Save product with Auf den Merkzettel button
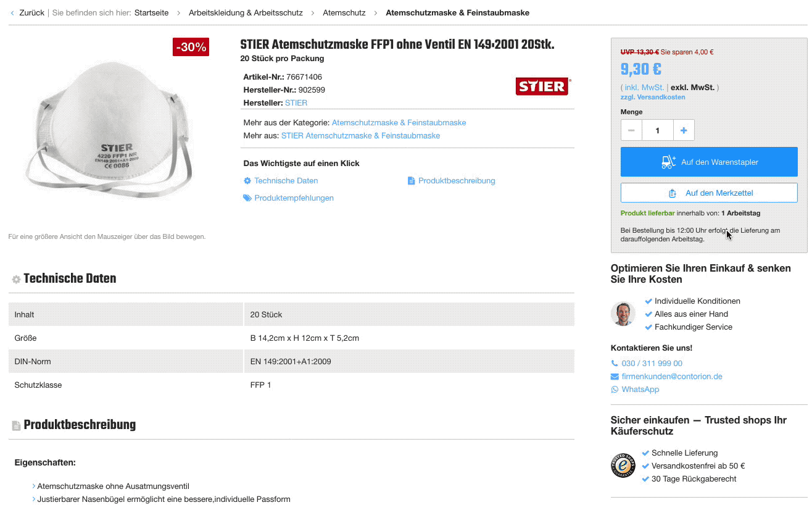The image size is (812, 505). [x=709, y=193]
